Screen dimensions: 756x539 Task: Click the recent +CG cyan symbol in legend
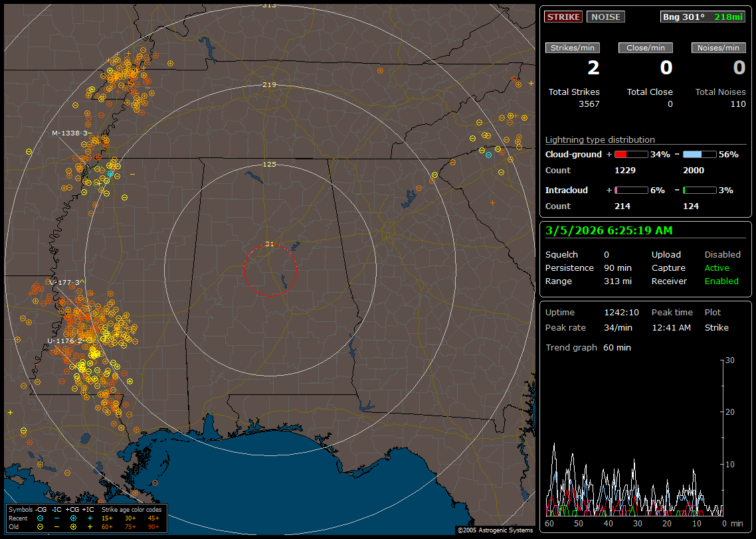(73, 518)
